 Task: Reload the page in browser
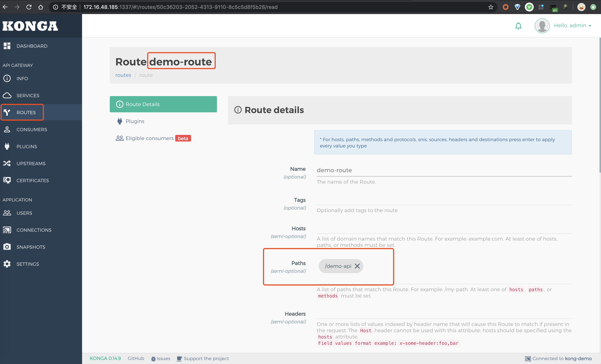29,7
